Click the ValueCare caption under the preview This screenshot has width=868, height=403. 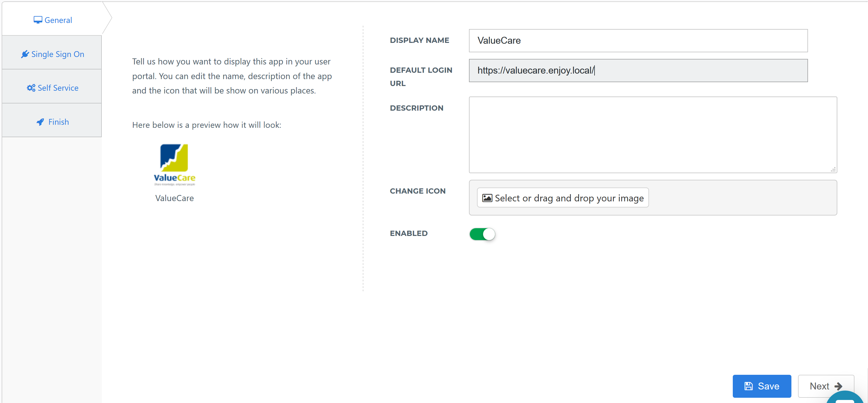tap(174, 198)
